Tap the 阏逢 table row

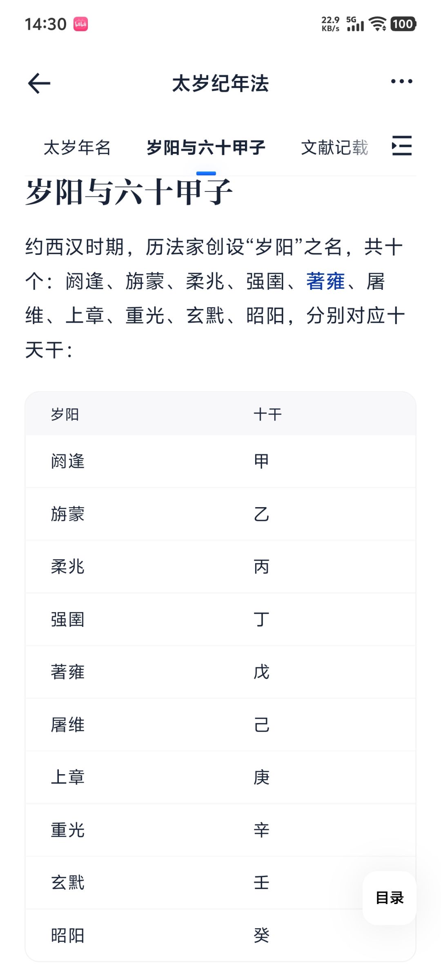68,461
